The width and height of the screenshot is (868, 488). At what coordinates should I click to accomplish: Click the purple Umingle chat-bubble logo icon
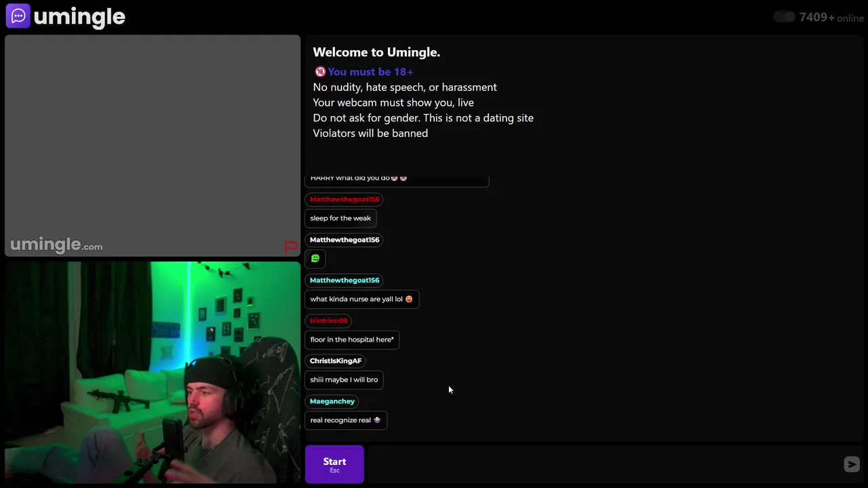pos(18,16)
